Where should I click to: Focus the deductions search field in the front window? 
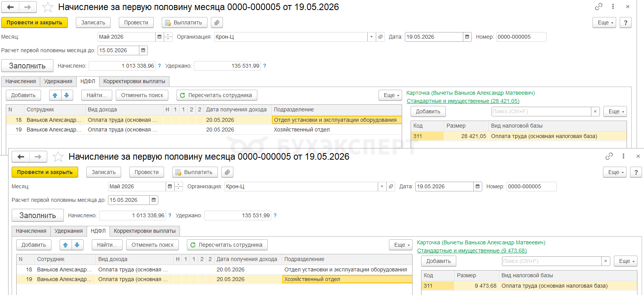click(552, 261)
